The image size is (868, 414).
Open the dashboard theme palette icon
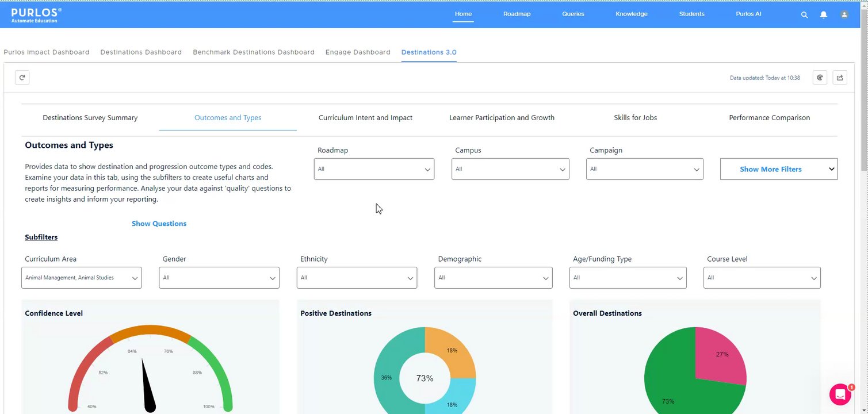820,77
